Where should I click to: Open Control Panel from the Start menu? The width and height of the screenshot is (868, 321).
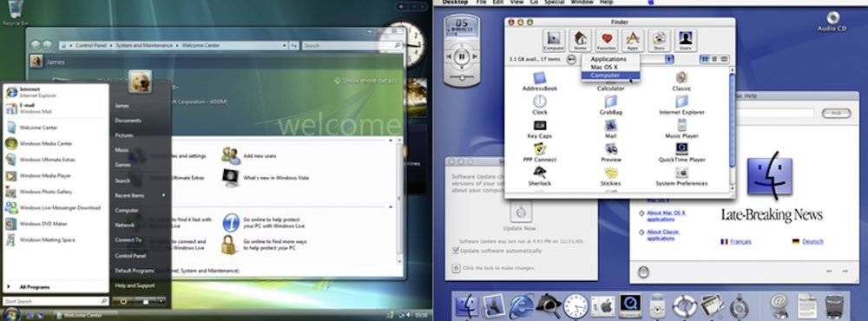(130, 256)
